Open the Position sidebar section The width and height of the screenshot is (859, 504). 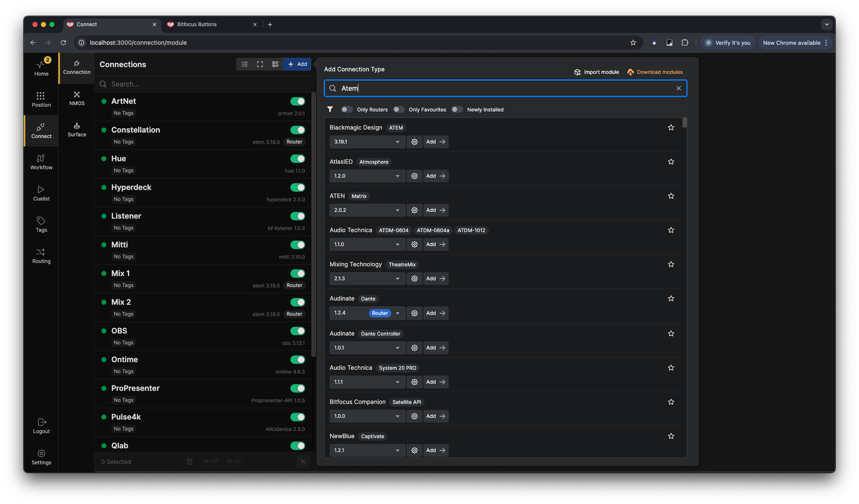(41, 100)
